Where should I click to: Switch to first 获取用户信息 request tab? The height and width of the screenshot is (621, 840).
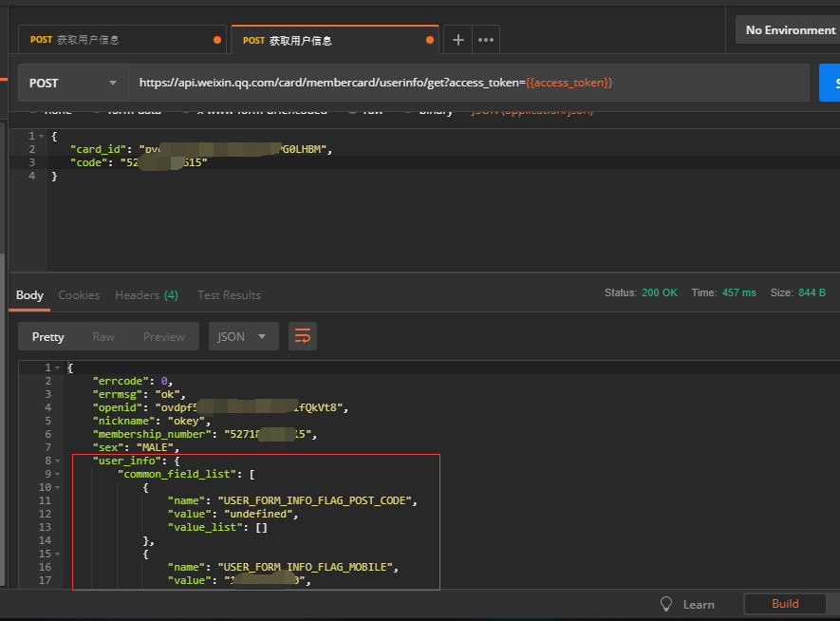click(122, 40)
